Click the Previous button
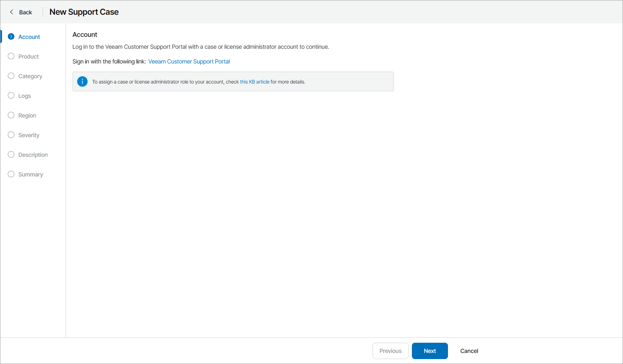Viewport: 623px width, 364px height. [x=390, y=351]
